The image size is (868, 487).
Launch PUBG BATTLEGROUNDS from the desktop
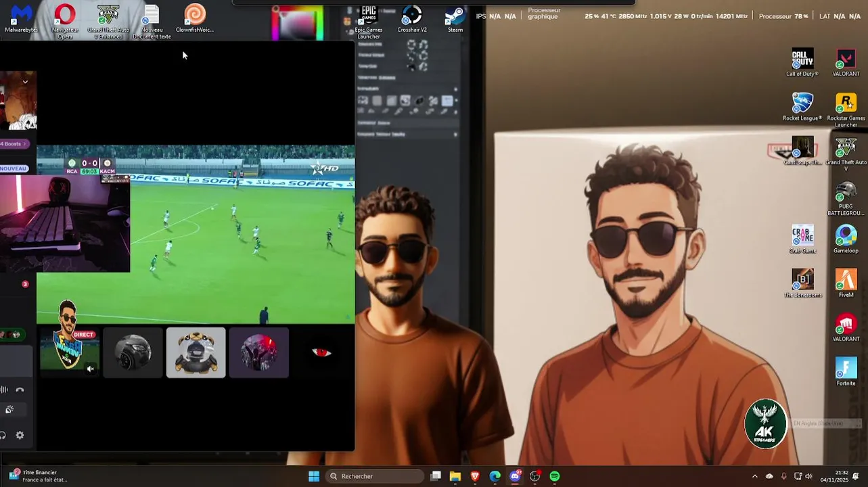pos(846,199)
